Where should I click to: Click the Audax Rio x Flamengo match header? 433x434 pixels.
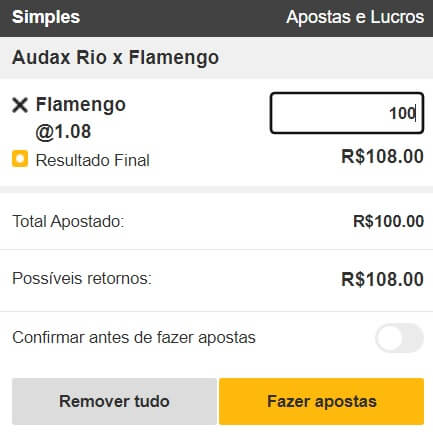point(216,58)
